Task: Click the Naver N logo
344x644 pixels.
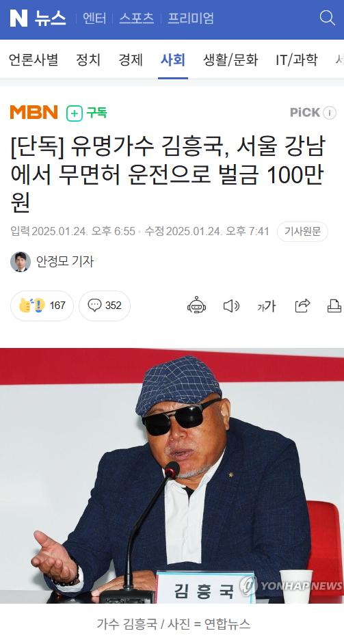Action: tap(18, 18)
